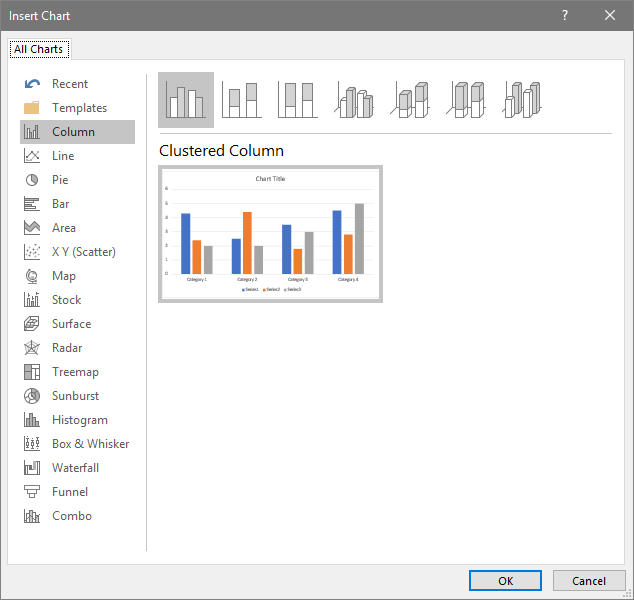The image size is (634, 600).
Task: Choose the Bar chart category
Action: (60, 204)
